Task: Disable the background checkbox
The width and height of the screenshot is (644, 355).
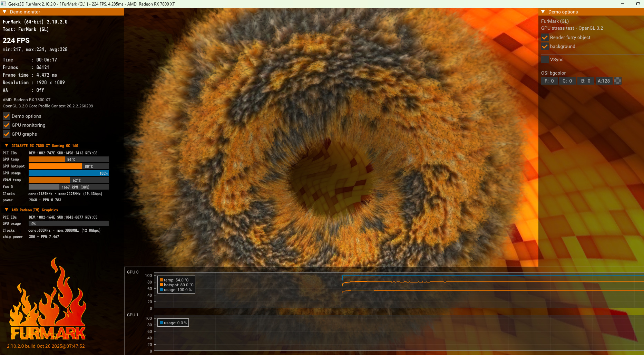Action: click(545, 46)
